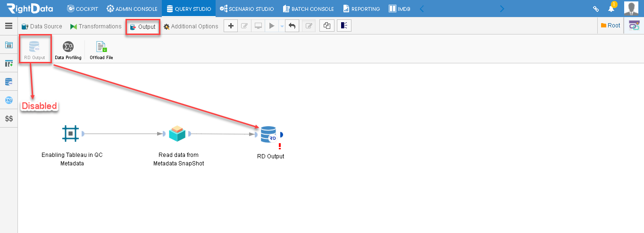Open the table icon in left sidebar
The width and height of the screenshot is (644, 233).
click(x=8, y=45)
